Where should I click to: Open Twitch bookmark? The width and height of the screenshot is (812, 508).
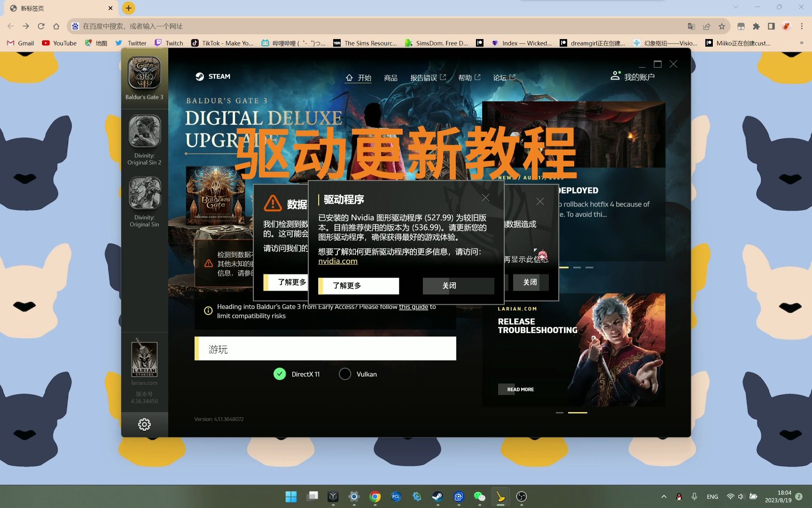(x=169, y=43)
